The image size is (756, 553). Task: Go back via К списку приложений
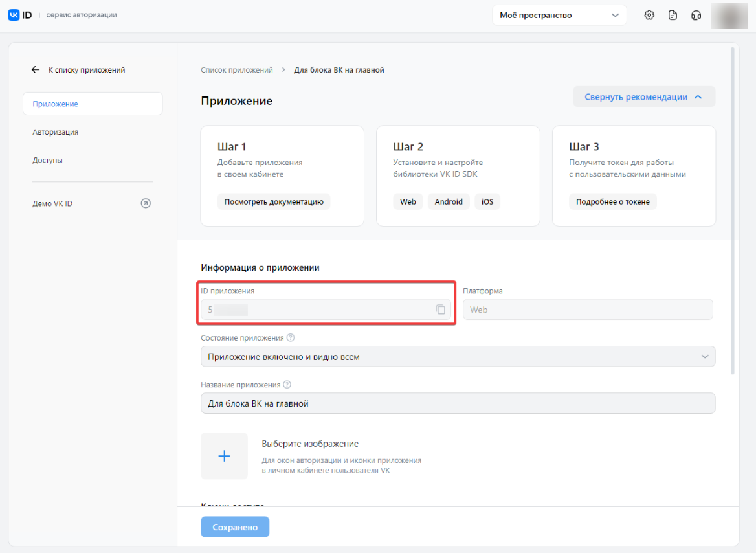pyautogui.click(x=87, y=70)
